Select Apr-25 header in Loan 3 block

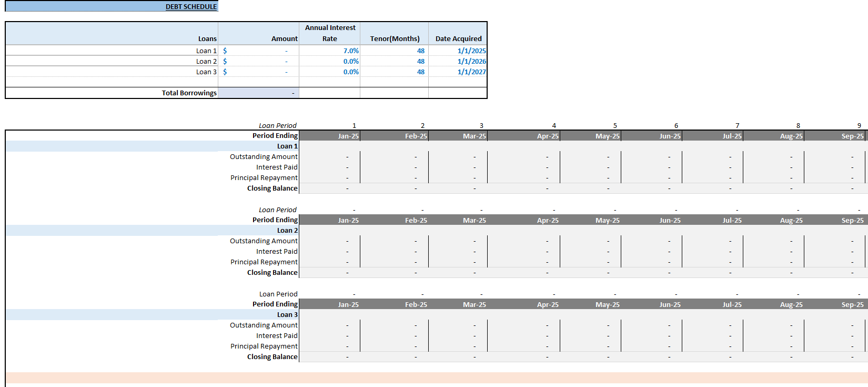pos(524,304)
